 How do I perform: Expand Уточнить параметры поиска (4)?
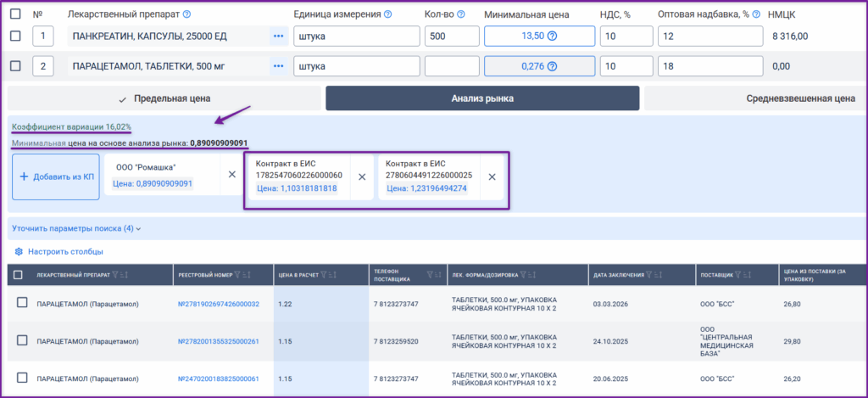tap(76, 227)
